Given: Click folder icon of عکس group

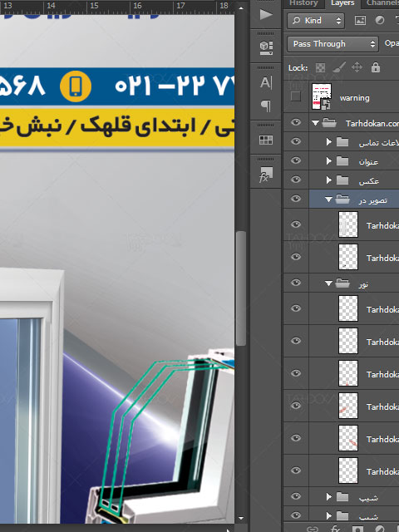Looking at the screenshot, I should (342, 180).
